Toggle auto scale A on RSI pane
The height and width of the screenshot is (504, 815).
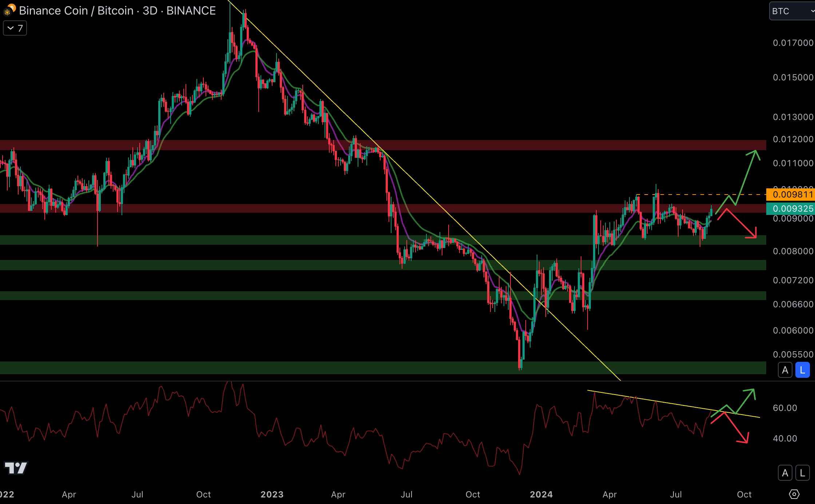pyautogui.click(x=785, y=473)
